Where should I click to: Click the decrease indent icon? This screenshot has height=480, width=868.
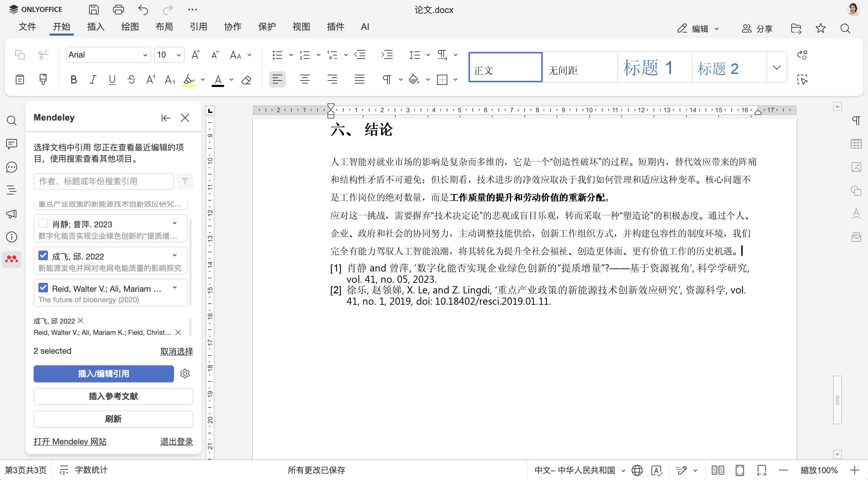[360, 55]
